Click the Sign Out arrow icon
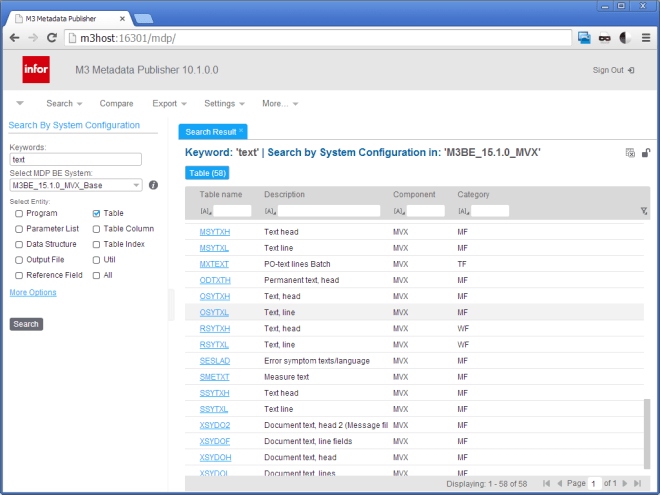This screenshot has width=660, height=495. 631,70
